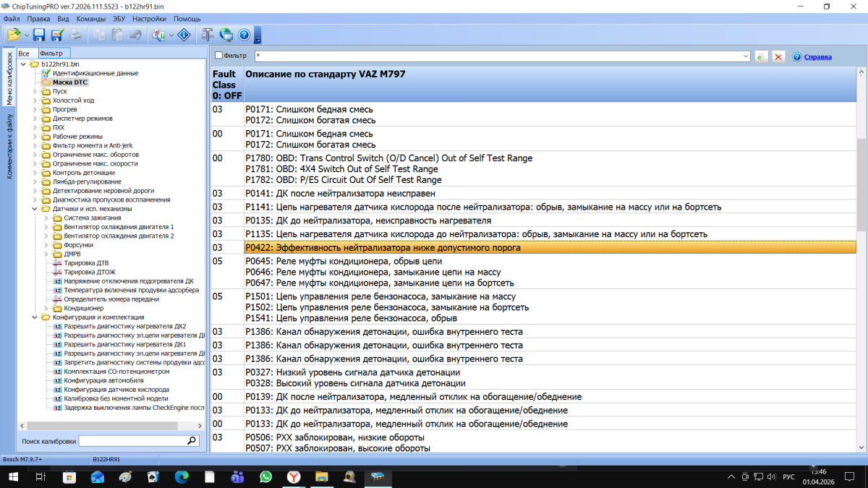
Task: Switch to the Фильтр tab
Action: [51, 53]
